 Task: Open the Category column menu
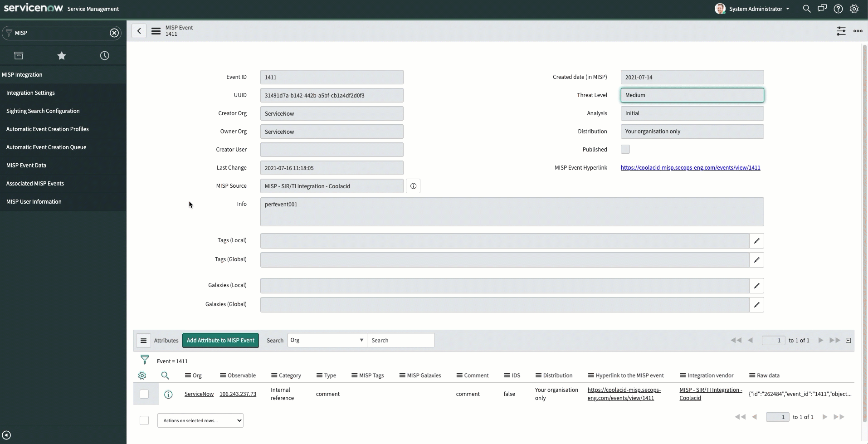(274, 376)
